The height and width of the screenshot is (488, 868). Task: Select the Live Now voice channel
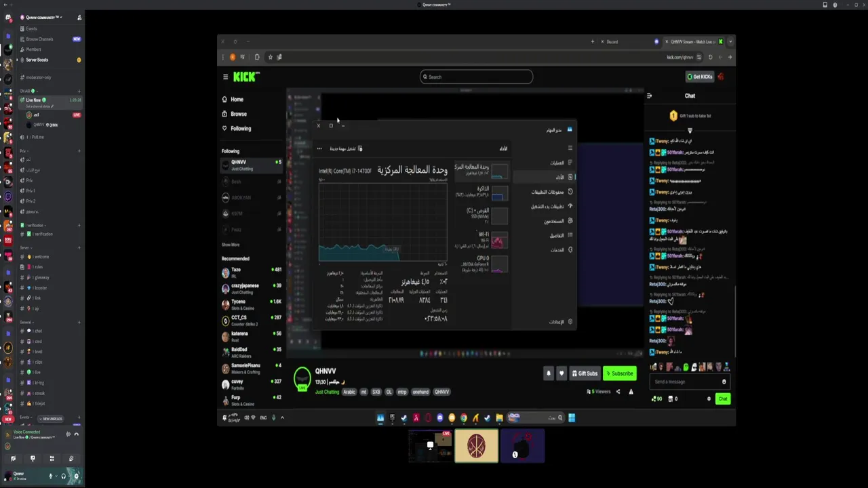(x=49, y=102)
